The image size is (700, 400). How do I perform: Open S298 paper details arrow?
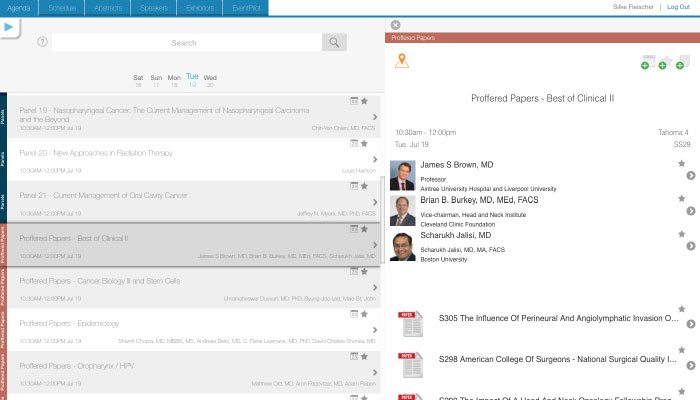691,366
